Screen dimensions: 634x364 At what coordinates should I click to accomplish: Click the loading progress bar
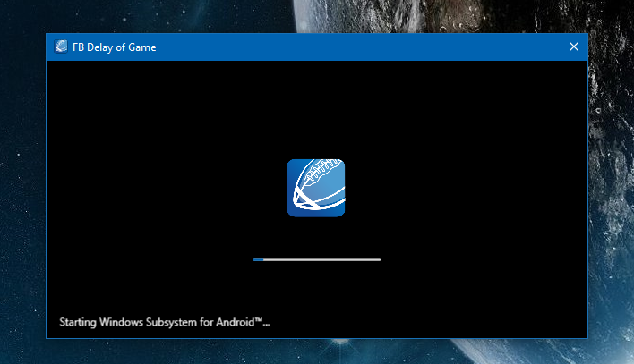(317, 259)
